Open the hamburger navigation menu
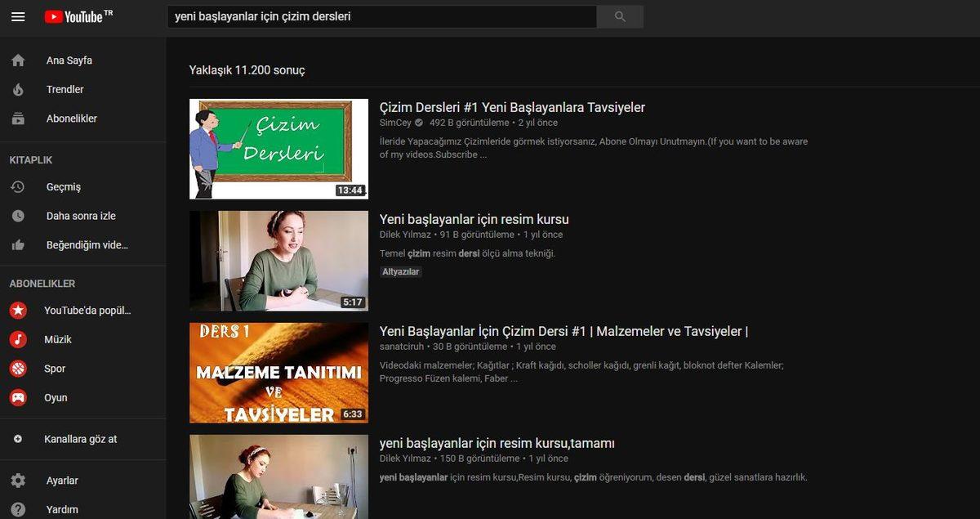The image size is (980, 519). 18,16
